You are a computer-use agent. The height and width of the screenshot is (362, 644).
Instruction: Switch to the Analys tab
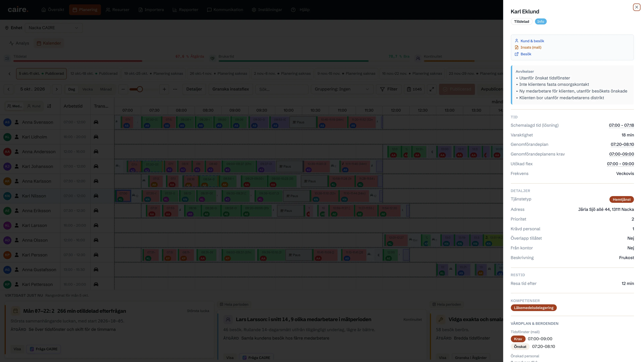coord(19,43)
